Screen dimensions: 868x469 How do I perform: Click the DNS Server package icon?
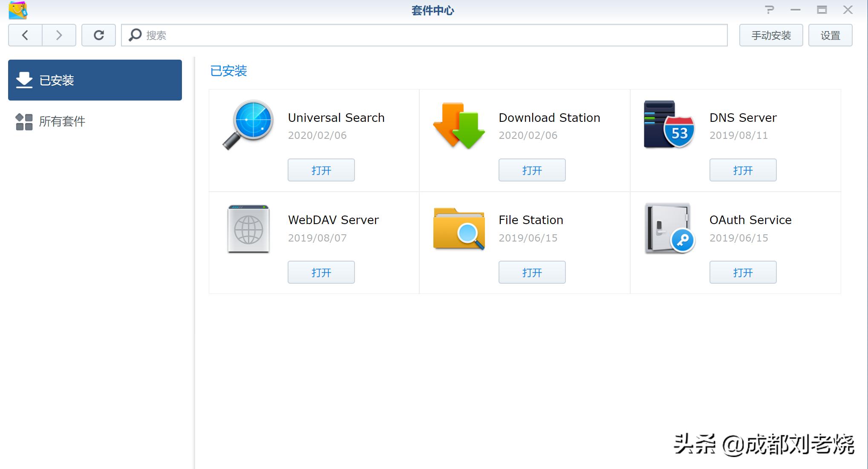click(669, 124)
